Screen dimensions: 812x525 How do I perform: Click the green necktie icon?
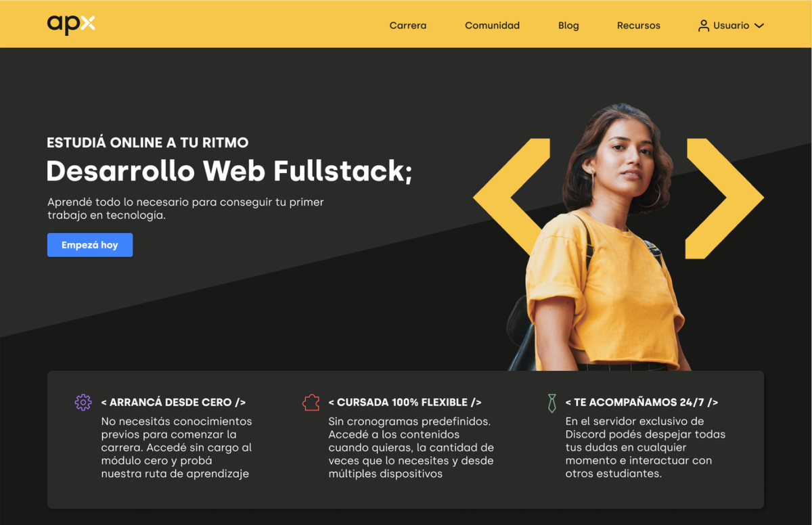[552, 403]
